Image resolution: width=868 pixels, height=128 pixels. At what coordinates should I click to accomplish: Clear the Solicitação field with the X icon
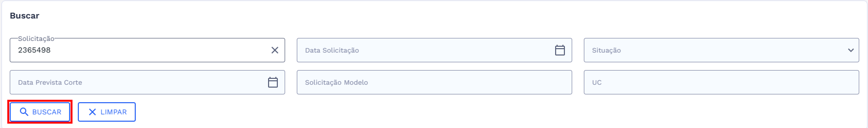(275, 50)
